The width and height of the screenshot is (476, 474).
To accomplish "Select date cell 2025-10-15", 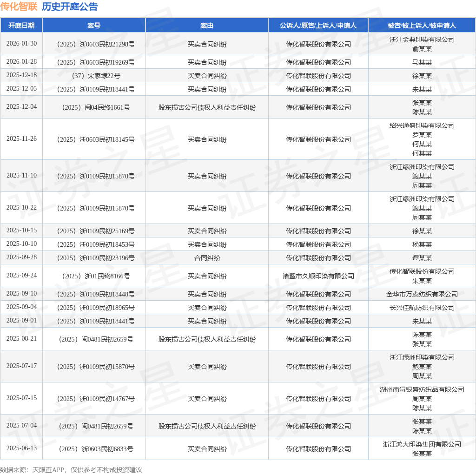I will tap(21, 230).
